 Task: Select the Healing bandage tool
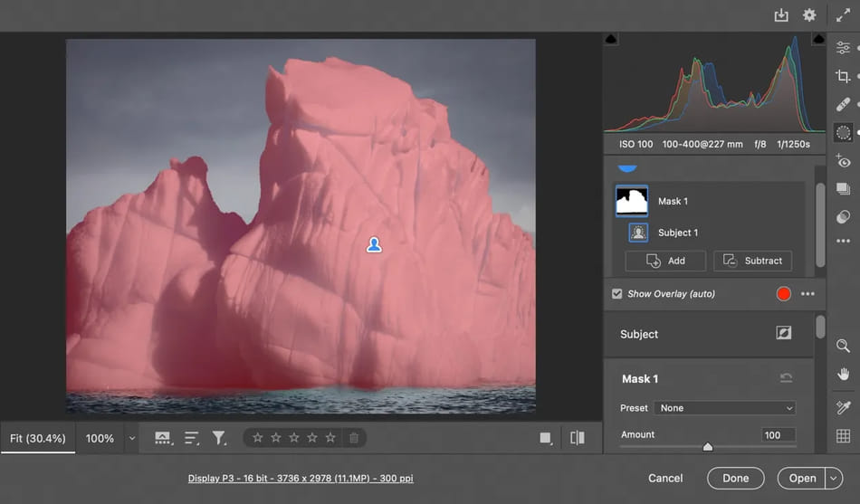843,104
